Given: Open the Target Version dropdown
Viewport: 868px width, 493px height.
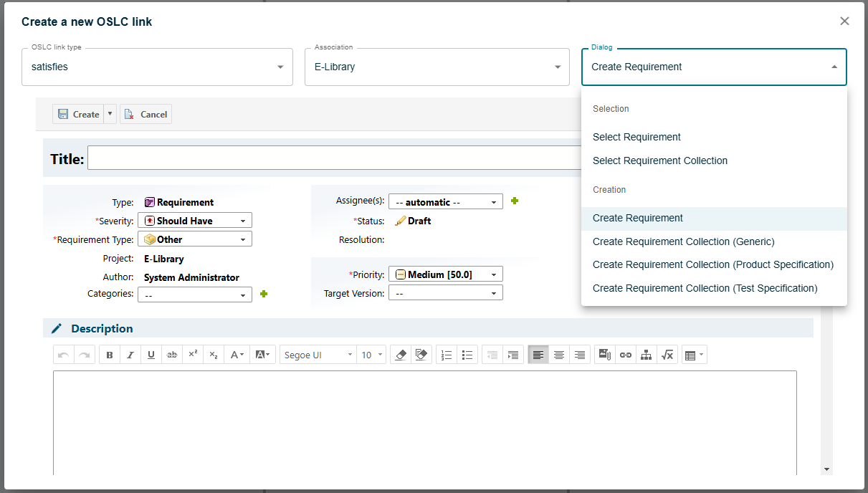Looking at the screenshot, I should (446, 293).
